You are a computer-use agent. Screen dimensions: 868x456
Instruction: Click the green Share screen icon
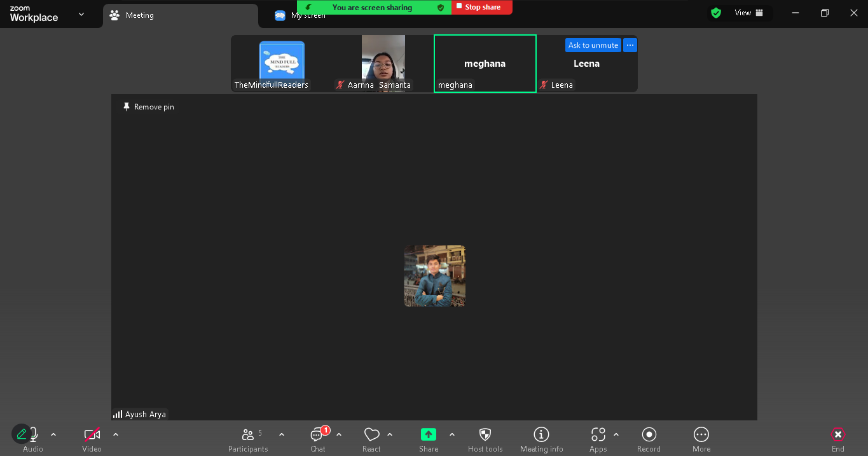[429, 434]
